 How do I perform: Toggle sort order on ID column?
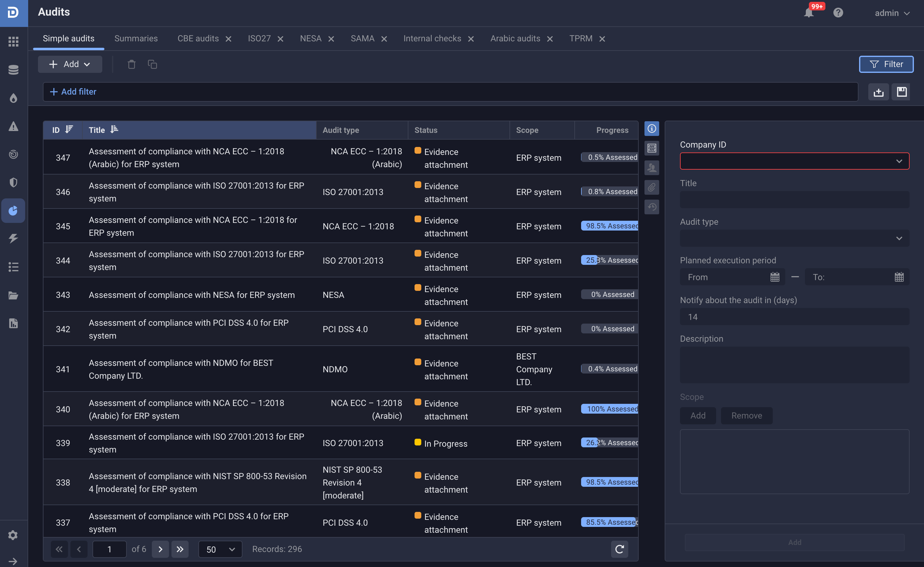point(69,130)
